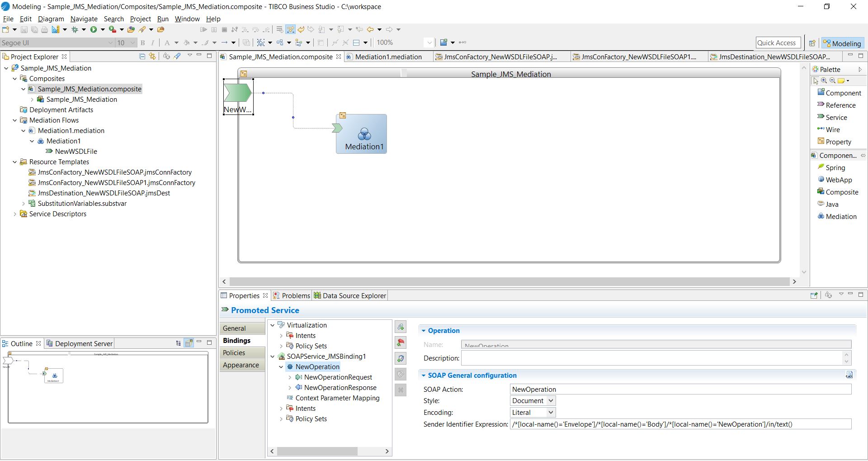868x461 pixels.
Task: Select the Mediation component in the Palette
Action: [840, 217]
